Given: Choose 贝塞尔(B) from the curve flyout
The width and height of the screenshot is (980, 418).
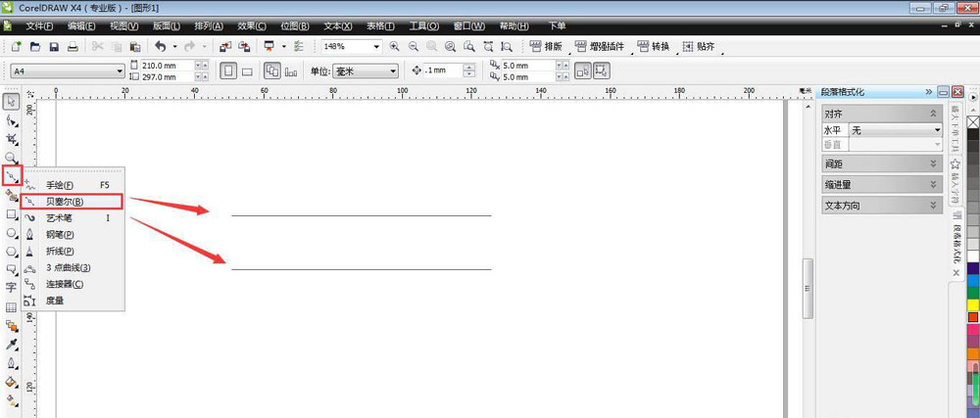Looking at the screenshot, I should pyautogui.click(x=65, y=201).
